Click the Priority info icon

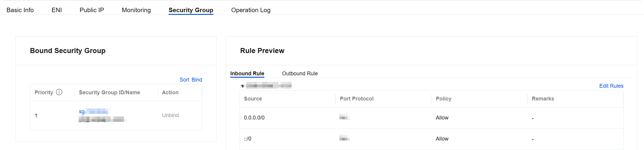pyautogui.click(x=59, y=92)
